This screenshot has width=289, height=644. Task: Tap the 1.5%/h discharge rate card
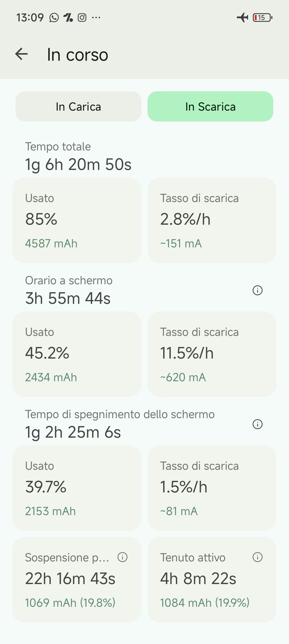point(212,488)
